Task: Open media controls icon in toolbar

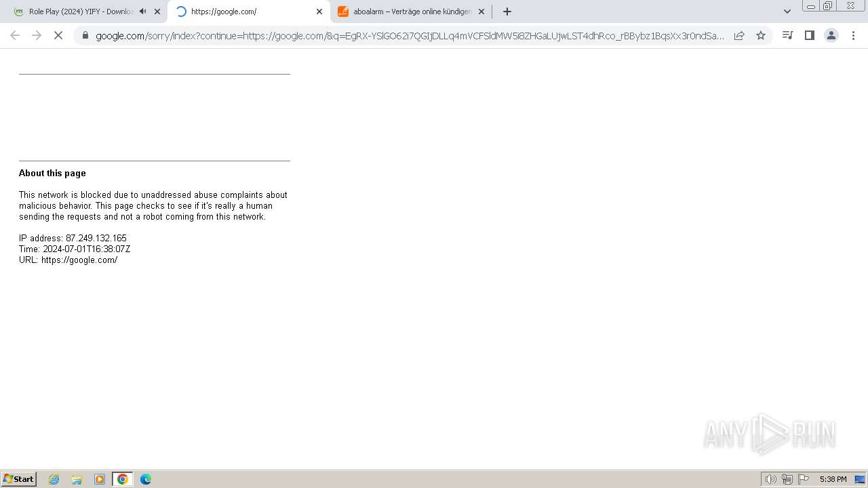Action: coord(787,35)
